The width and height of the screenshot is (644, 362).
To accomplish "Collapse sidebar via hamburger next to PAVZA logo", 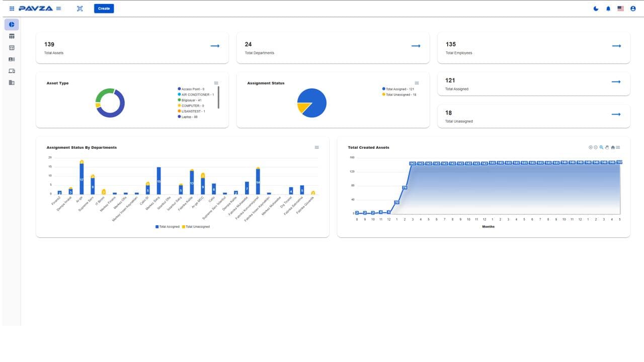I will (x=58, y=9).
